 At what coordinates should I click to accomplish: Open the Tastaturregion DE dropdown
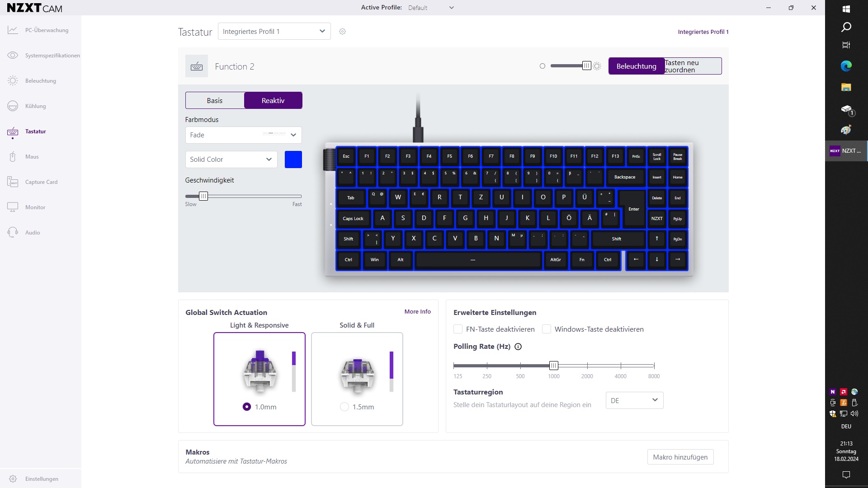tap(634, 400)
